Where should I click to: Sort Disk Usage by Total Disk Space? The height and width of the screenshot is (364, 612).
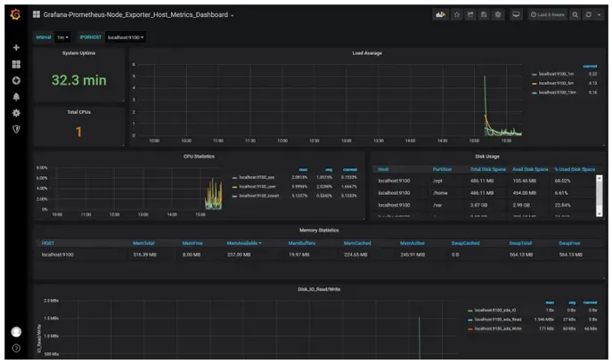coord(488,169)
